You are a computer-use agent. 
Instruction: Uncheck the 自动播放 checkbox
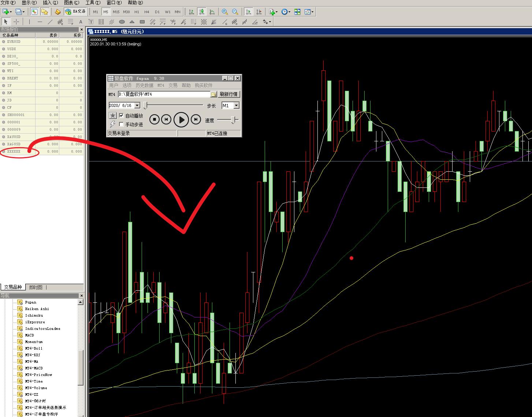tap(122, 116)
